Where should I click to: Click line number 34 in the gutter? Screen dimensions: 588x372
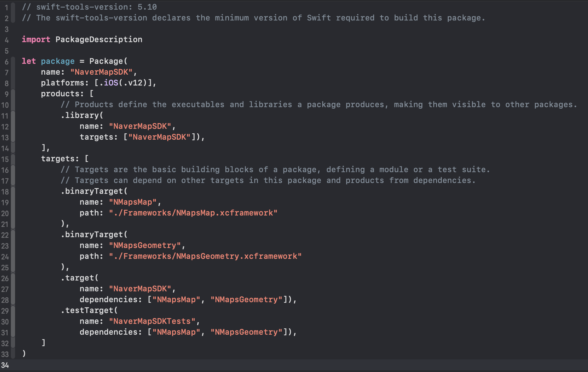(5, 365)
